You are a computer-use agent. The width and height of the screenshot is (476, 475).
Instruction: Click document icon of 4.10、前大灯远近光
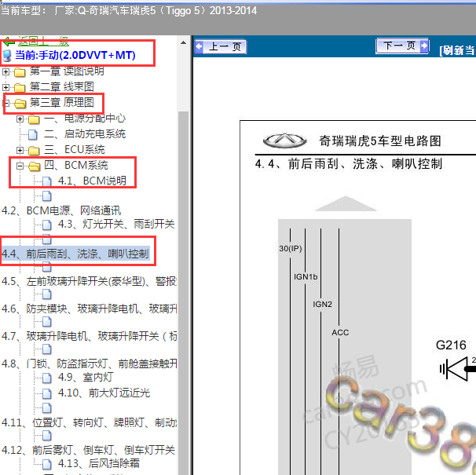pos(47,393)
